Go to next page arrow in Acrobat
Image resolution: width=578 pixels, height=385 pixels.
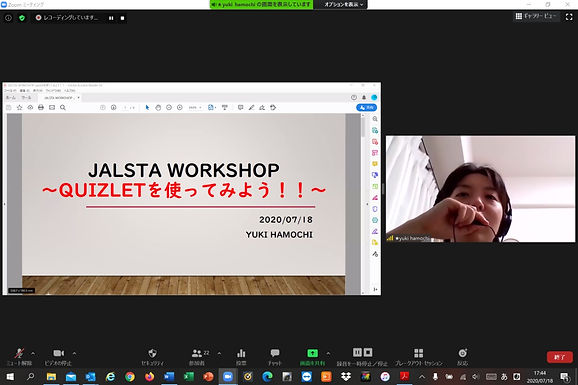114,107
